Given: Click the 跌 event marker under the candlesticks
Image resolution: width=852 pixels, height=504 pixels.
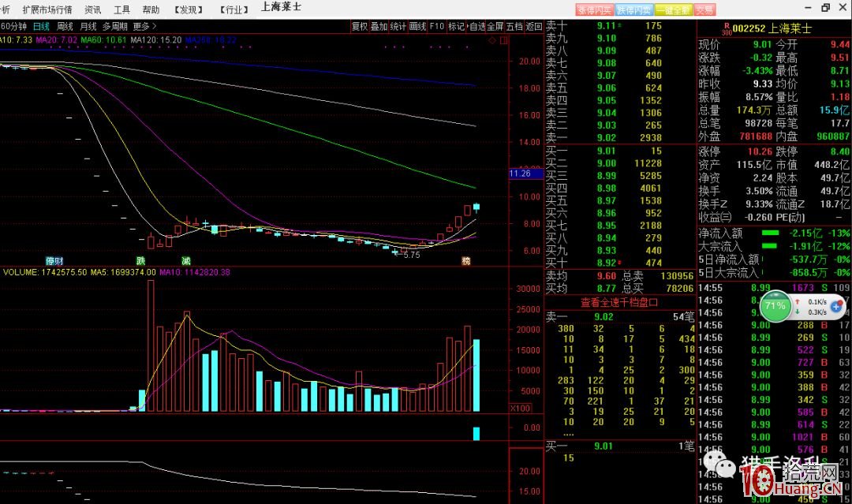Looking at the screenshot, I should click(x=141, y=260).
